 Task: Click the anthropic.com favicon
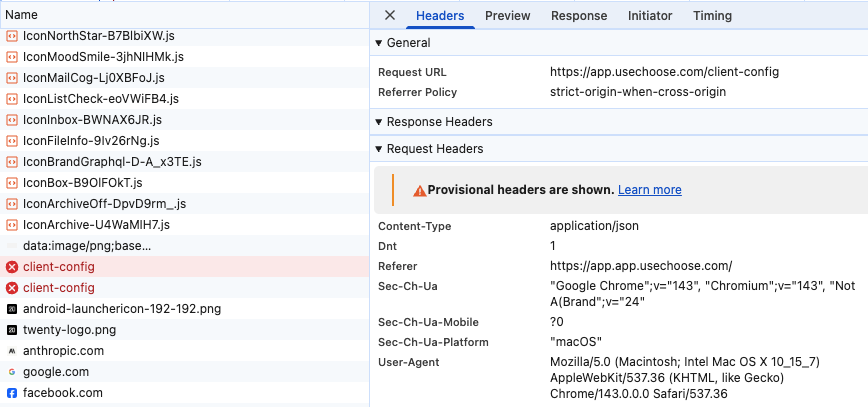[12, 351]
